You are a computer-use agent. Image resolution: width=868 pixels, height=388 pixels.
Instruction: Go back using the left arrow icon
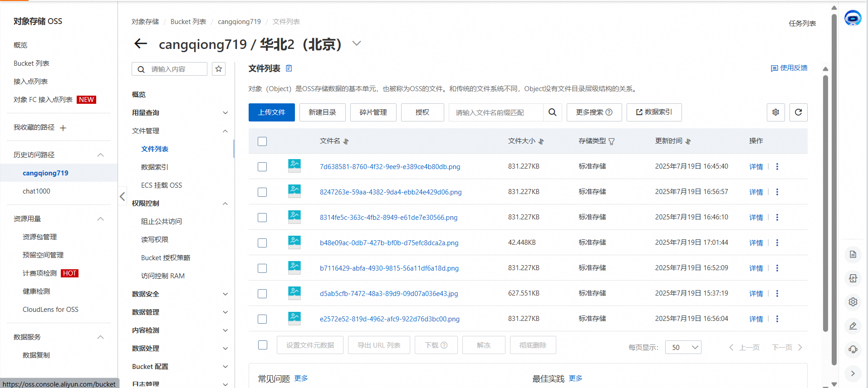pos(141,44)
